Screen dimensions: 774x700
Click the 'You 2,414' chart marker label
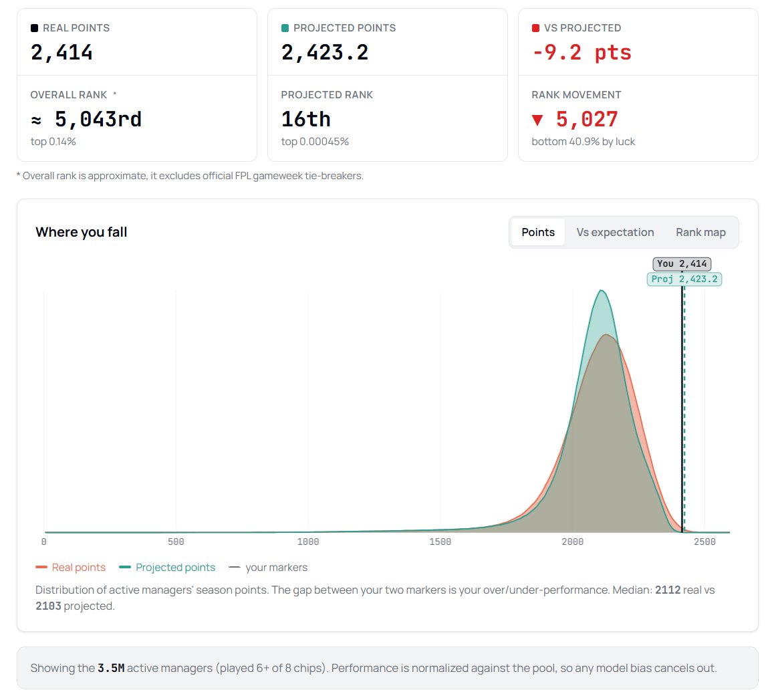[682, 263]
